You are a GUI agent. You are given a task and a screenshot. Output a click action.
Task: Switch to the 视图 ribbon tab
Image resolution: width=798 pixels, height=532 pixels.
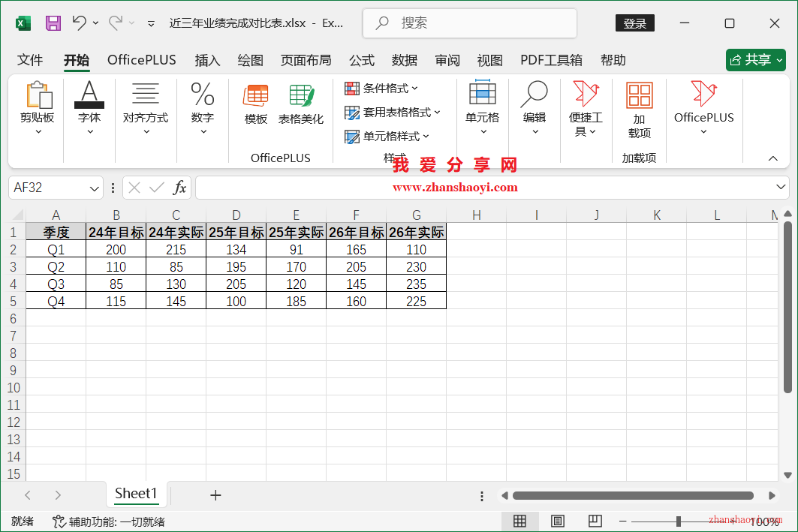click(x=490, y=60)
